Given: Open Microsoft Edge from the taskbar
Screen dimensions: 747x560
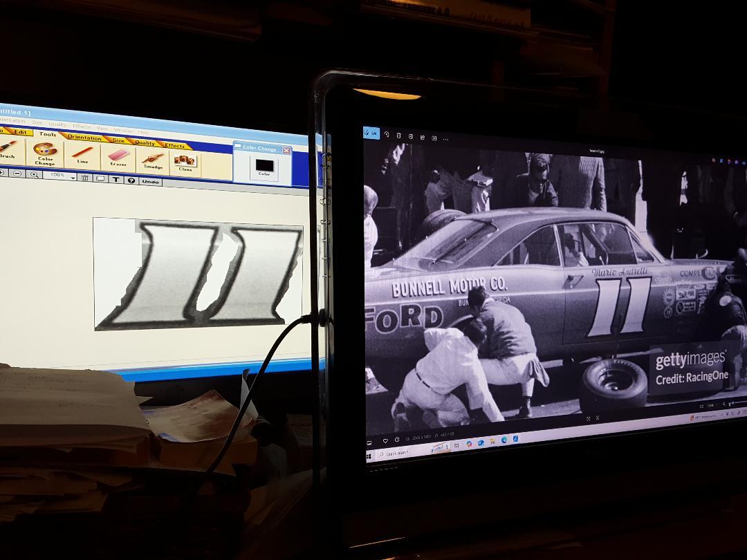Looking at the screenshot, I should point(504,440).
